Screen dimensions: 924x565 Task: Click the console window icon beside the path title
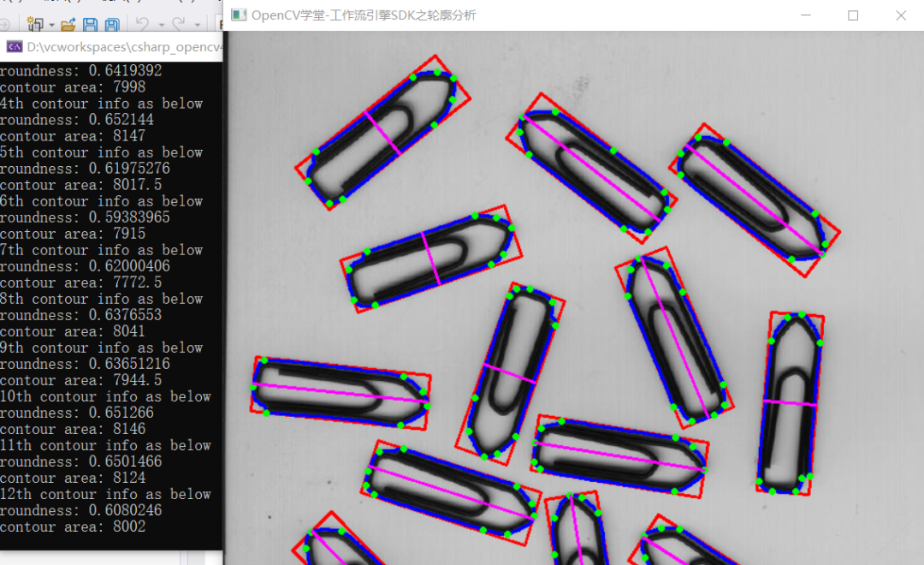[x=15, y=46]
